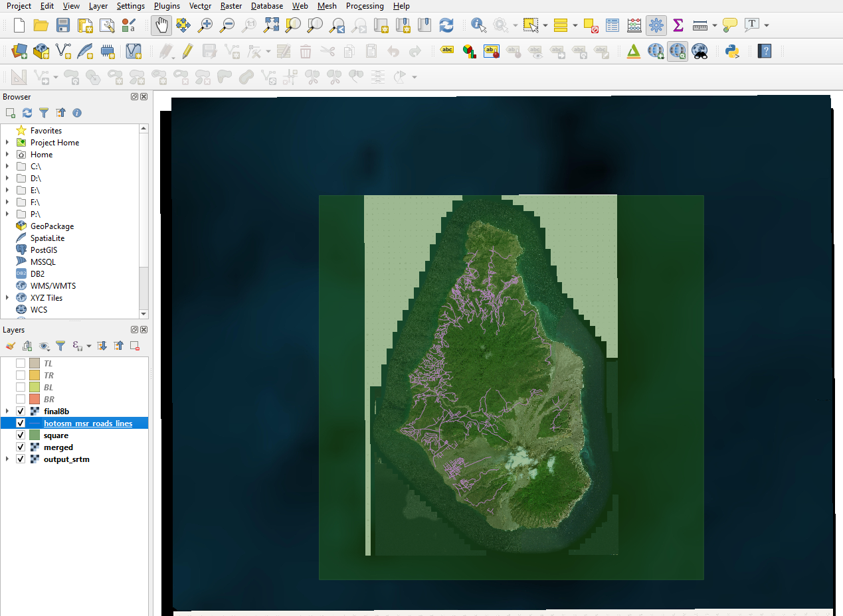843x616 pixels.
Task: Open the Processing Toolbox gear icon
Action: (x=656, y=25)
